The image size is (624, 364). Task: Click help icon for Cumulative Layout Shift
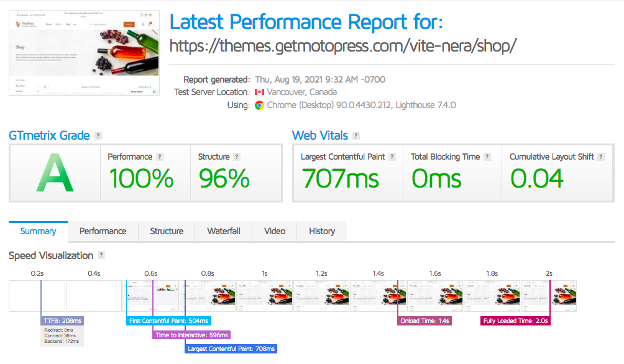tap(601, 157)
